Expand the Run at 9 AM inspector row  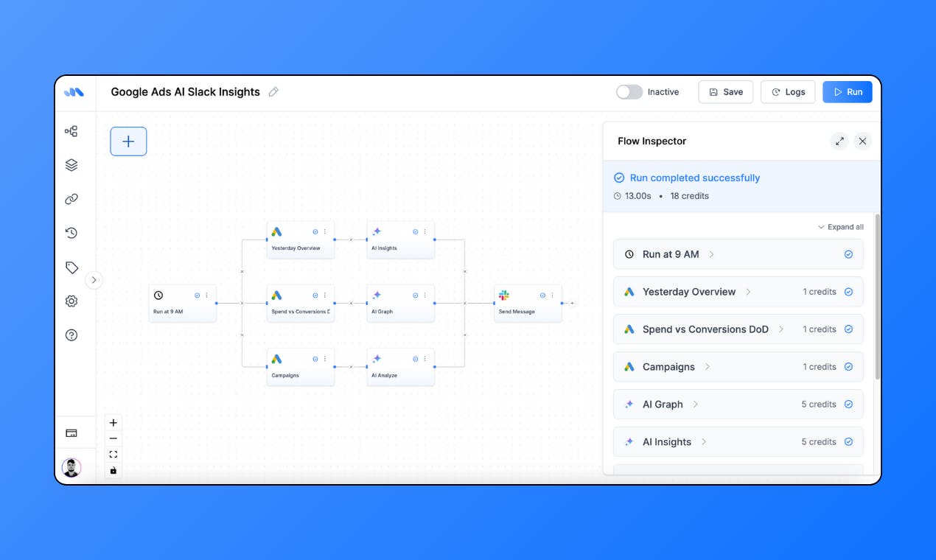tap(738, 254)
